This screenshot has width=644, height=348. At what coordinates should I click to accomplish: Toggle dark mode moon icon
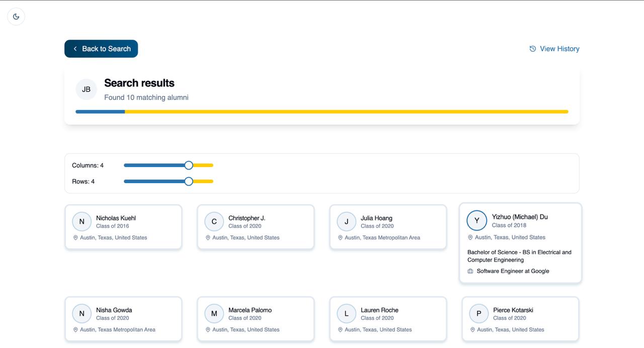tap(16, 17)
